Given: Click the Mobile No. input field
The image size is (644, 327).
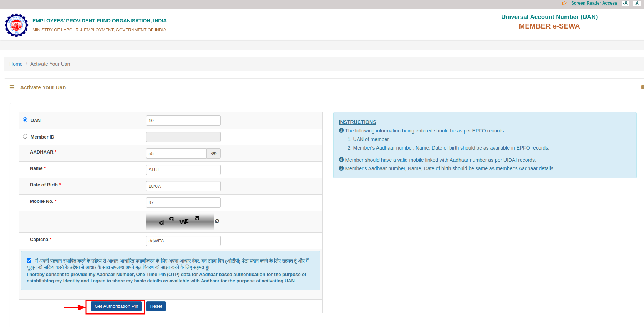Looking at the screenshot, I should pos(183,203).
